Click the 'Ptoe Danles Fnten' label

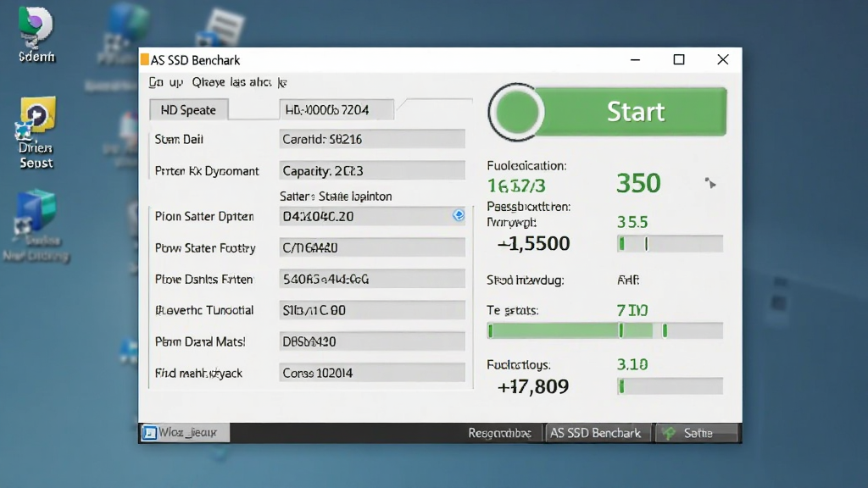coord(204,280)
